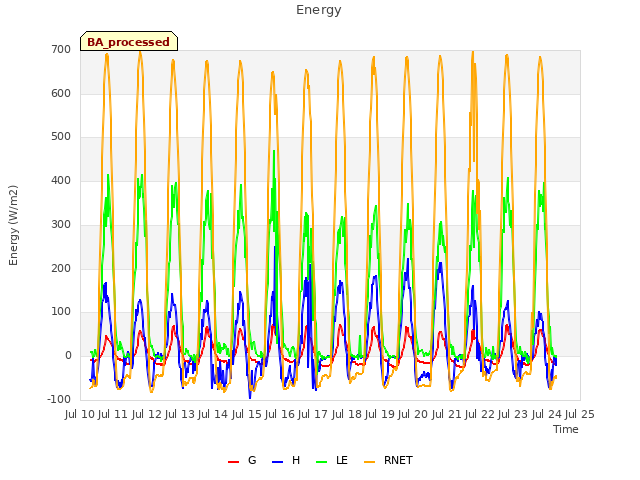Click the Jul 12 x-axis date
The image size is (640, 480).
click(x=147, y=415)
